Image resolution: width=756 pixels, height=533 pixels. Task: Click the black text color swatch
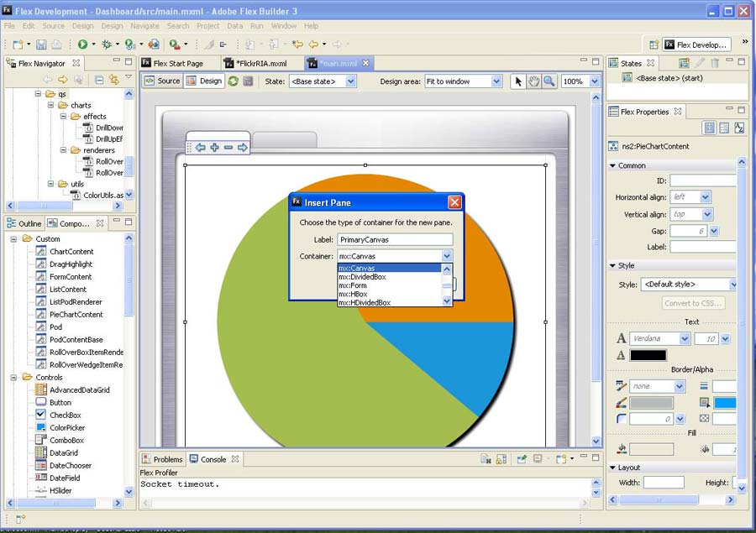coord(648,356)
